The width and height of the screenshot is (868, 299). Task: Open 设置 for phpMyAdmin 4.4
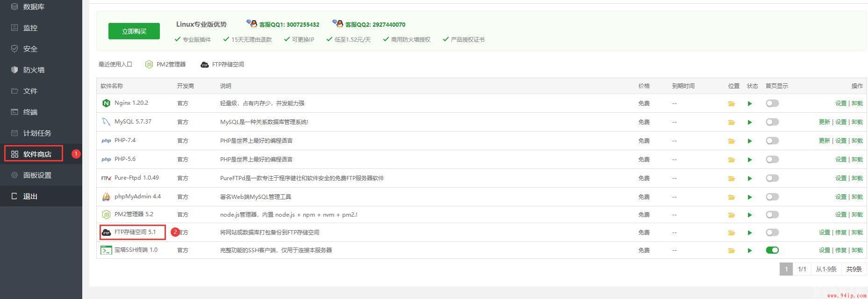click(840, 197)
